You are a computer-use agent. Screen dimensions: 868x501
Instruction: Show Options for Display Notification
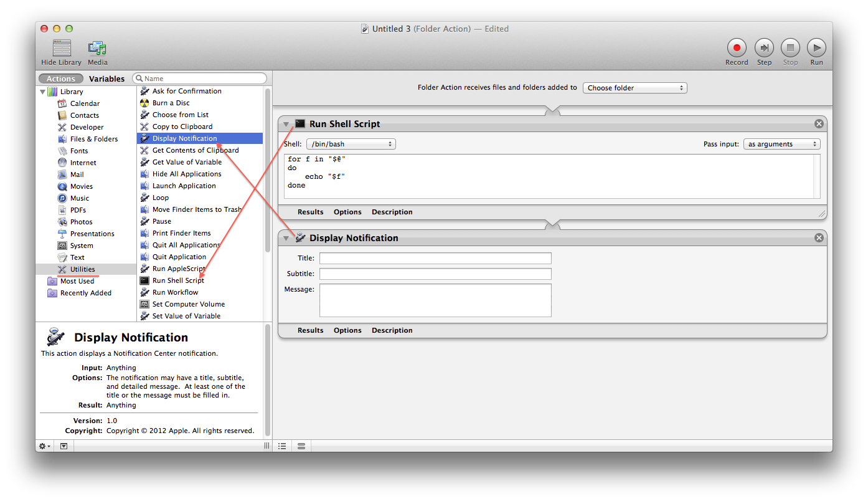click(347, 330)
